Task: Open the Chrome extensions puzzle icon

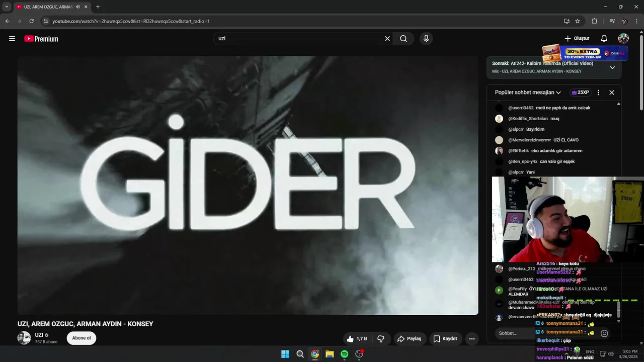Action: click(x=594, y=21)
